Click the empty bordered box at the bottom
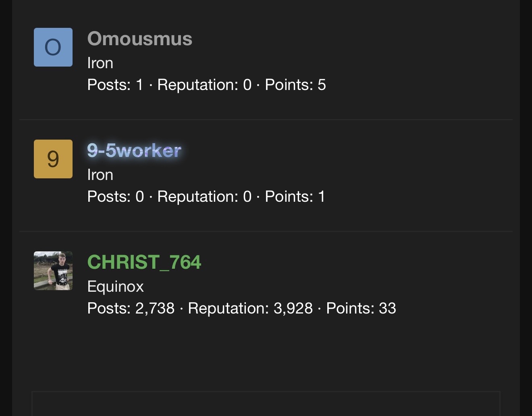 [266, 403]
